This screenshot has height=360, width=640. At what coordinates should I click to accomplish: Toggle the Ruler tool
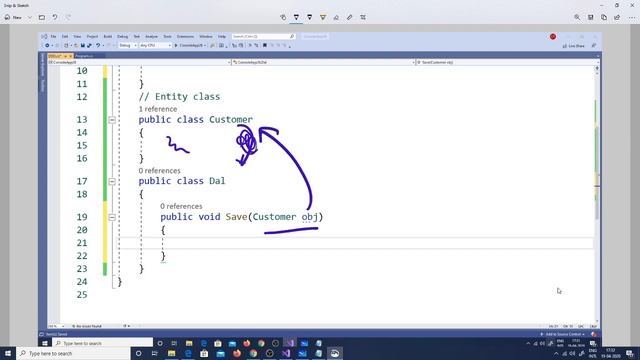(349, 18)
